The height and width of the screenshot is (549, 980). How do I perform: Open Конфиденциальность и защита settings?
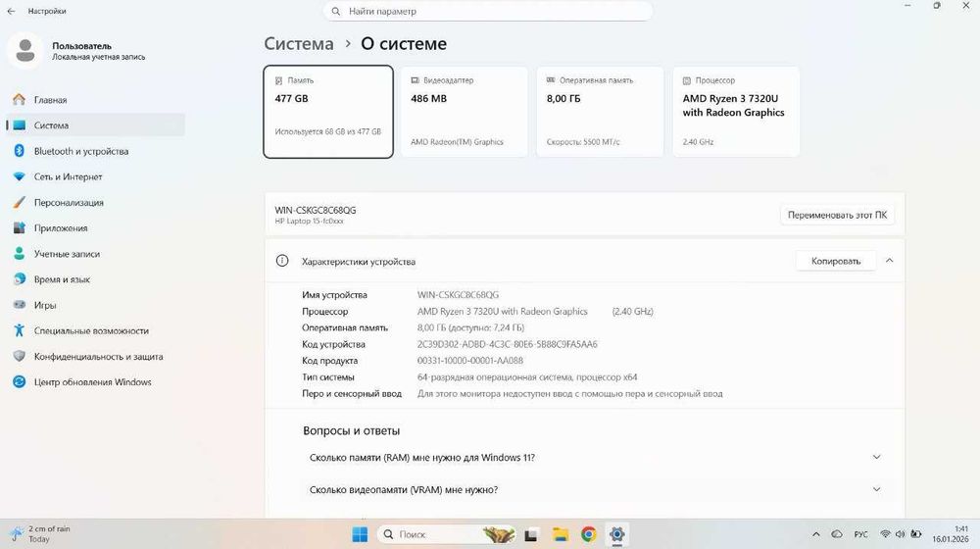click(96, 357)
